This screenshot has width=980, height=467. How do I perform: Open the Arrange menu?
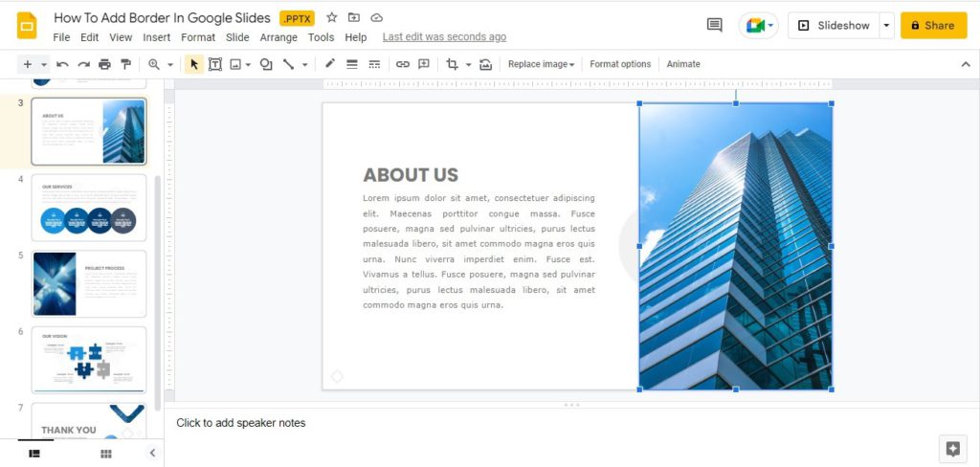(x=278, y=37)
